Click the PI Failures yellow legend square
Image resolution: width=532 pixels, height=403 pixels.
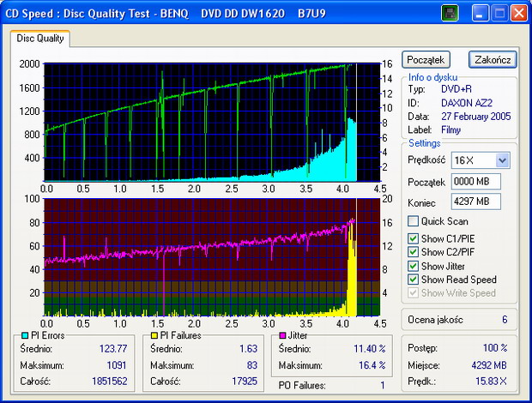(x=154, y=335)
